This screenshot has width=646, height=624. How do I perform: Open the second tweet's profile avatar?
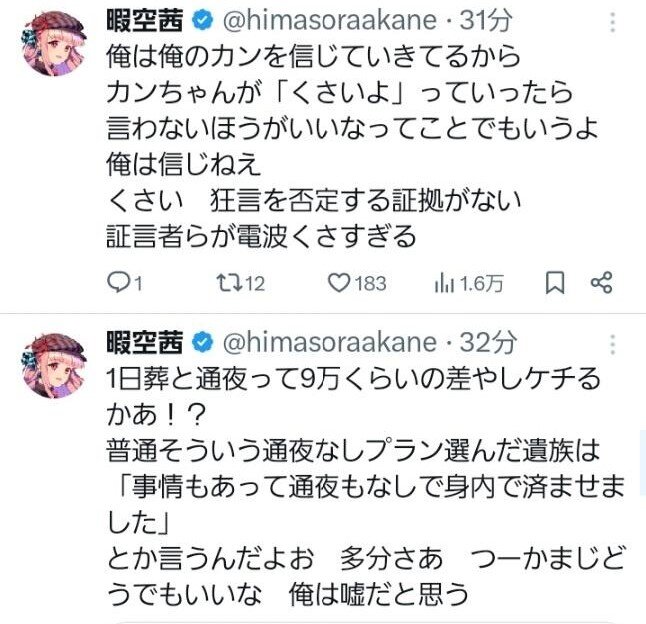pos(54,366)
